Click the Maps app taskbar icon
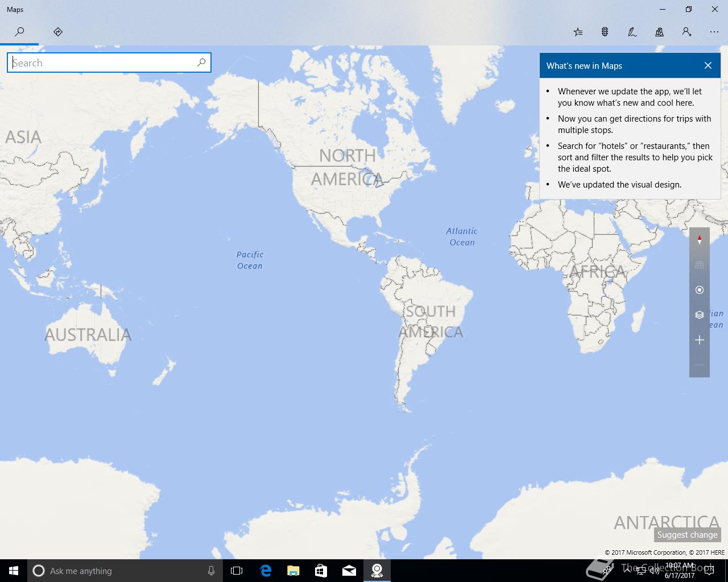The height and width of the screenshot is (582, 728). 377,571
